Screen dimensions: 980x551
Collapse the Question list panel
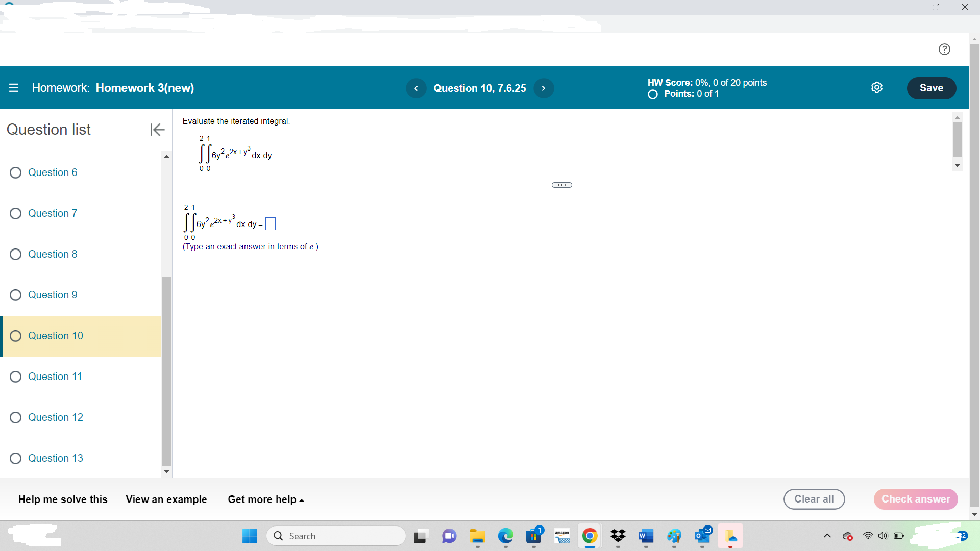(157, 130)
